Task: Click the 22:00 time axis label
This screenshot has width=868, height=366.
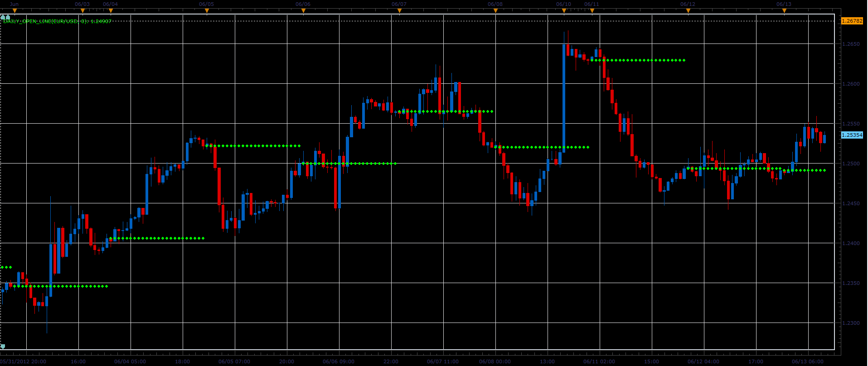Action: click(391, 361)
